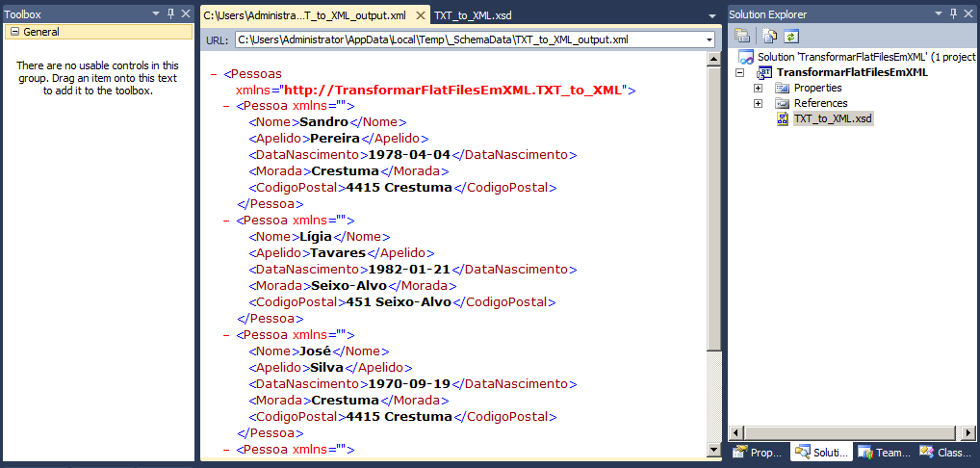Collapse the root Pessoas XML element
Image resolution: width=980 pixels, height=468 pixels.
click(214, 74)
